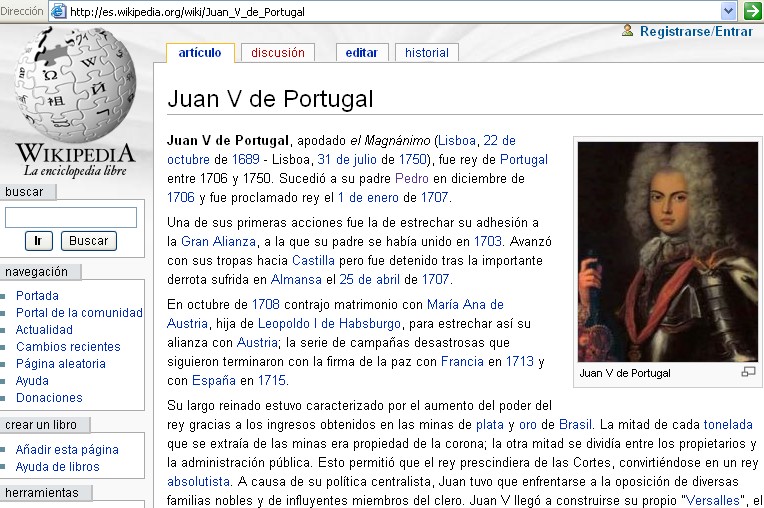Open the discusión tab
The image size is (764, 508).
(277, 53)
